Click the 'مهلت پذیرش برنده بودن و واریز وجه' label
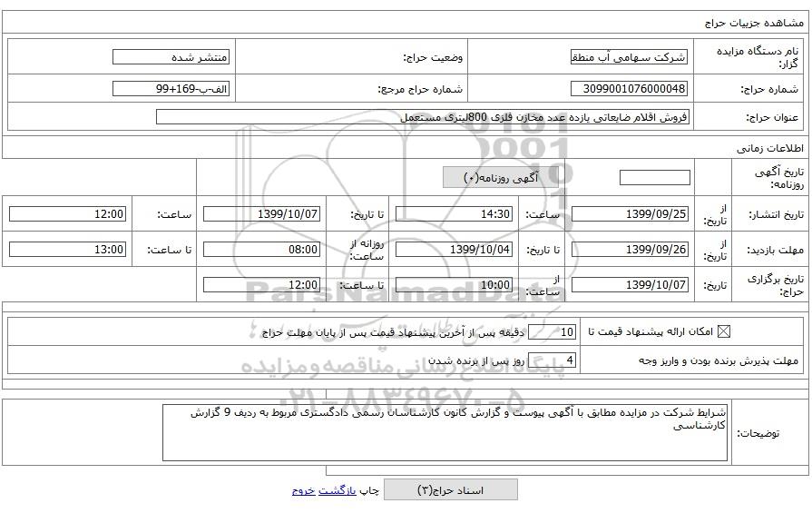Screen dimensions: 812x523 pyautogui.click(x=719, y=360)
